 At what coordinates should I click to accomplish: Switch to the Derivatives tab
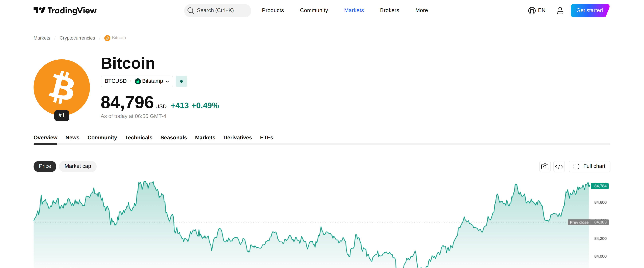[238, 138]
